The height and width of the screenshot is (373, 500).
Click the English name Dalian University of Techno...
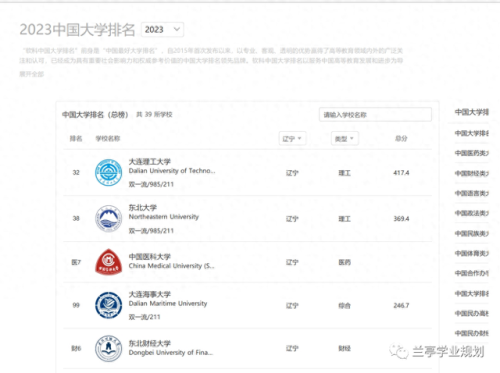click(172, 171)
